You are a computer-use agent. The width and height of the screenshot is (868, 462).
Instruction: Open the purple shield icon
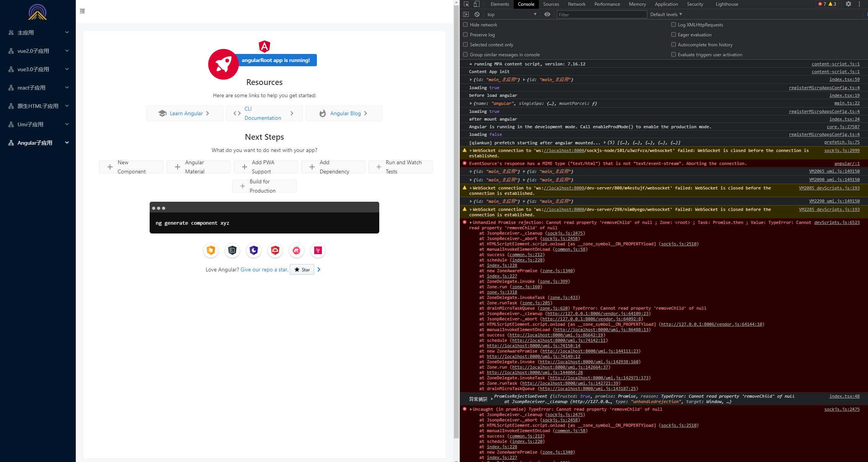254,250
